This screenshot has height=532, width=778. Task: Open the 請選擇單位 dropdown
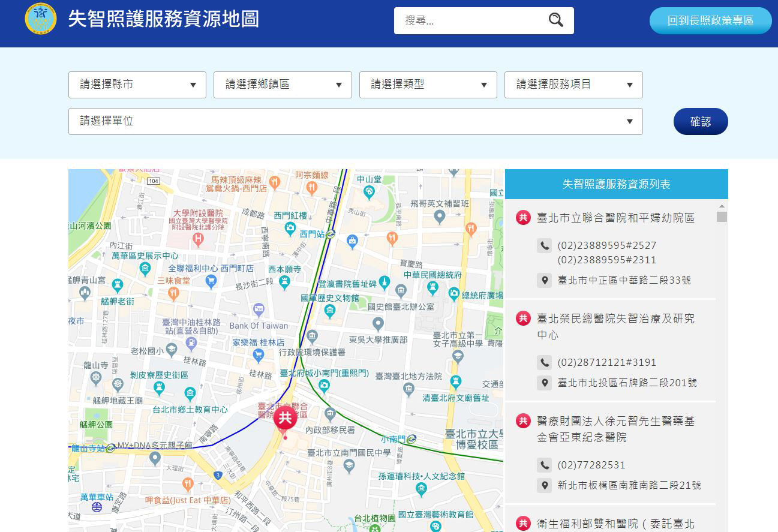(356, 121)
